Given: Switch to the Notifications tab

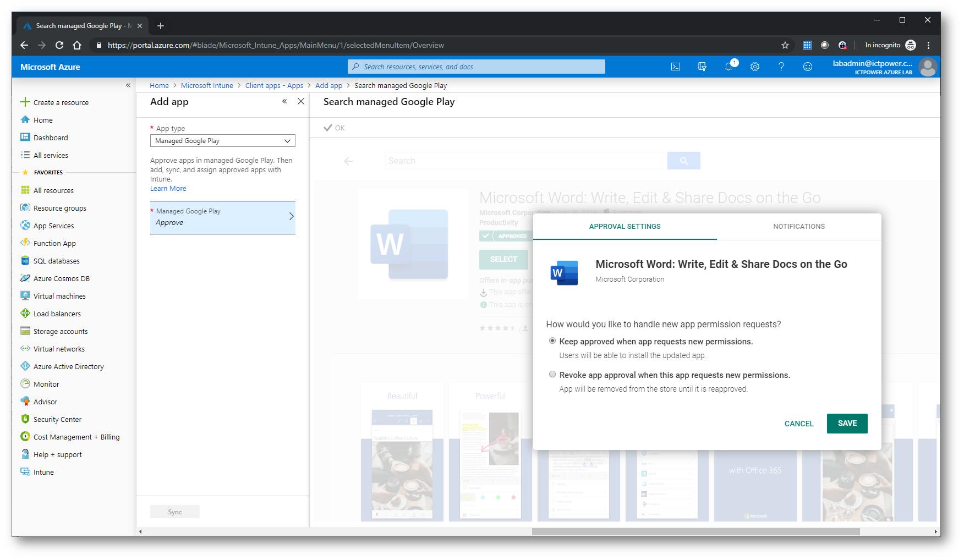Looking at the screenshot, I should (x=799, y=227).
